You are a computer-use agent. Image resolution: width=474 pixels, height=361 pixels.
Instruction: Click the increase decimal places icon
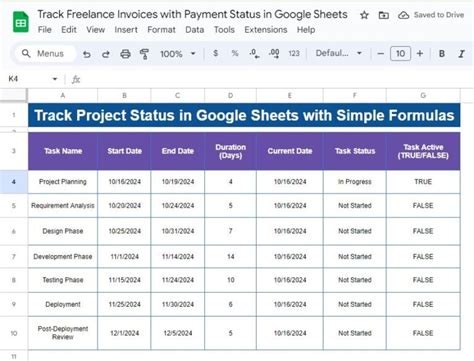tap(274, 54)
